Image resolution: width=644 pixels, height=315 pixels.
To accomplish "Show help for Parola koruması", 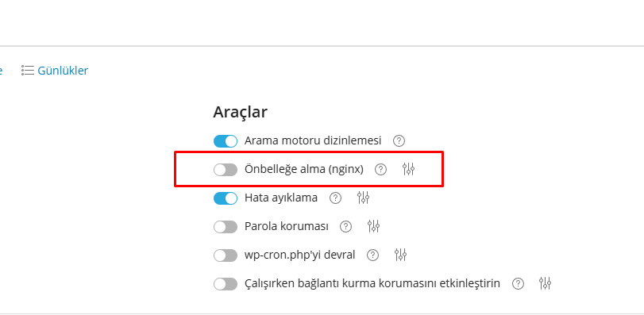I will coord(345,226).
